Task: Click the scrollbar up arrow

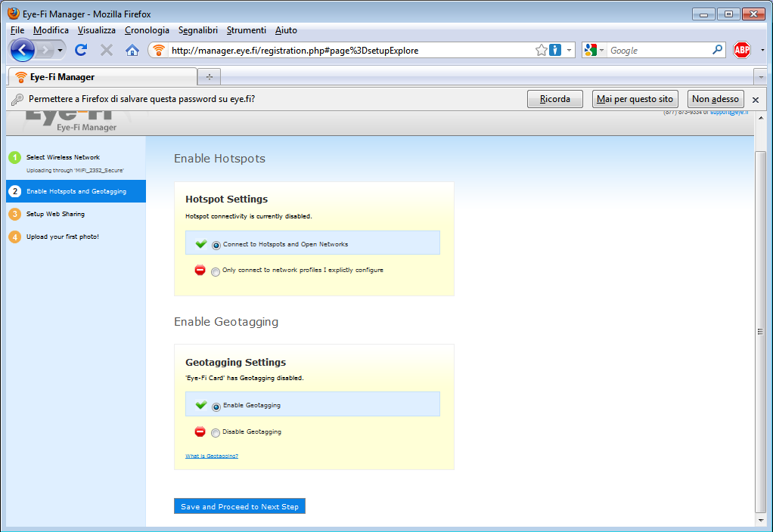Action: click(761, 118)
